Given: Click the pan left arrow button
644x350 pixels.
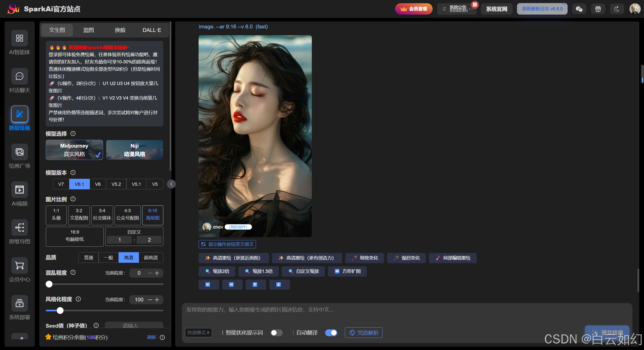Looking at the screenshot, I should (208, 285).
